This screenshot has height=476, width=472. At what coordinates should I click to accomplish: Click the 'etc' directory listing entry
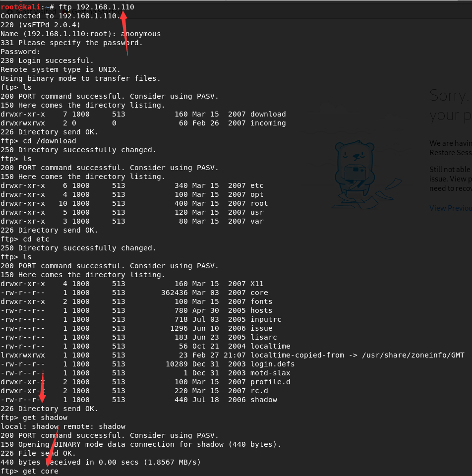[x=257, y=185]
